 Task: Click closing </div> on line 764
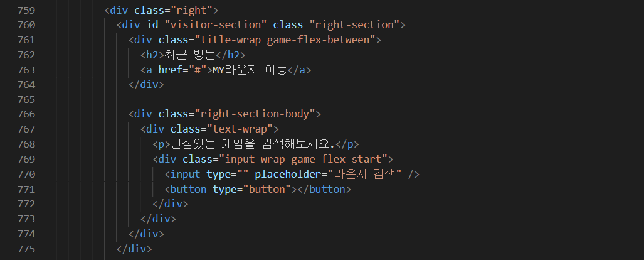146,85
